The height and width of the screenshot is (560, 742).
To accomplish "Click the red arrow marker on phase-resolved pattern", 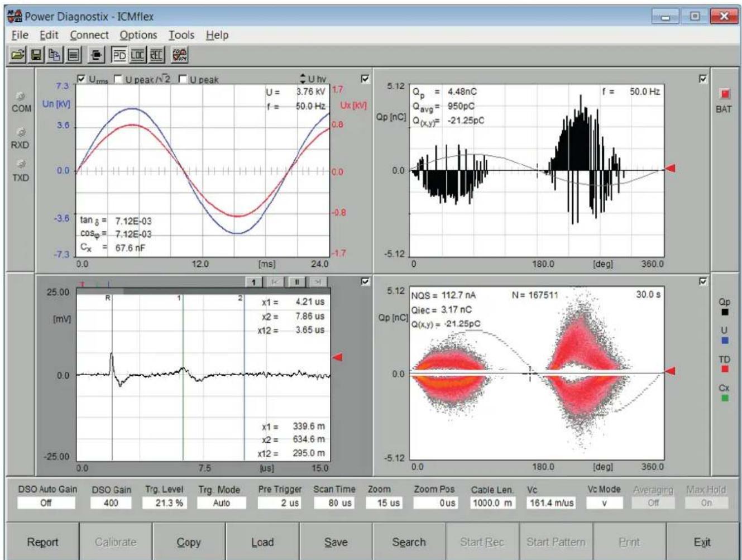I will pos(669,371).
